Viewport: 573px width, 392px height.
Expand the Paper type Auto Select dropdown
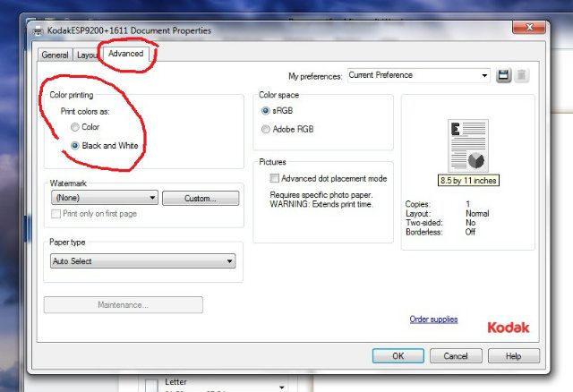143,261
